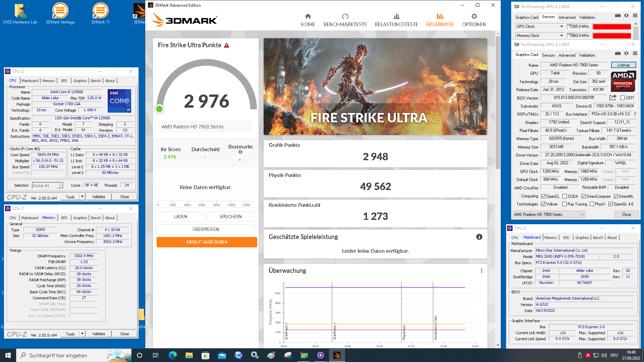Viewport: 644px width, 362px height.
Task: Toggle the OpenGL 4.6 checkbox in GPU-Z
Action: pos(610,204)
